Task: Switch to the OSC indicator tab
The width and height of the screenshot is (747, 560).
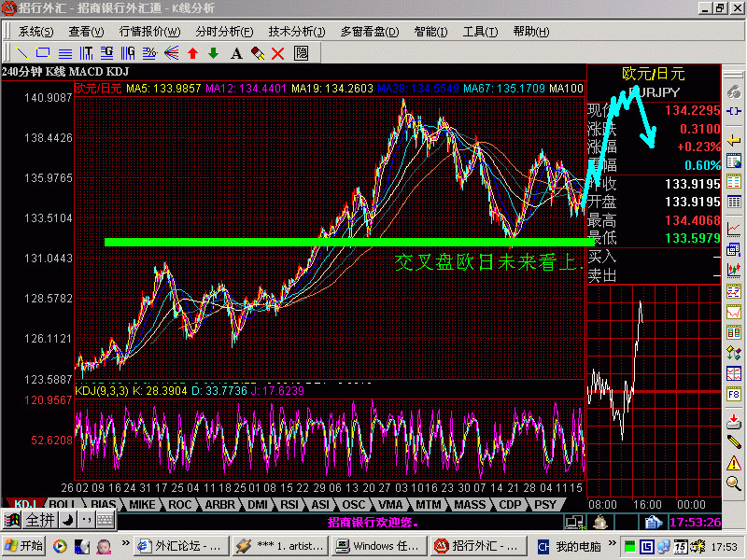Action: pos(354,504)
